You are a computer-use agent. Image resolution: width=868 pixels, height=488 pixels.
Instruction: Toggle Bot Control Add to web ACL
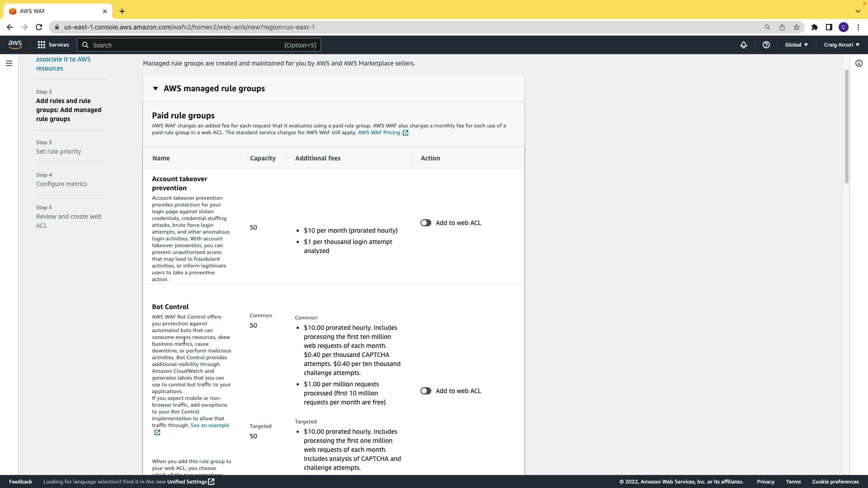point(425,391)
